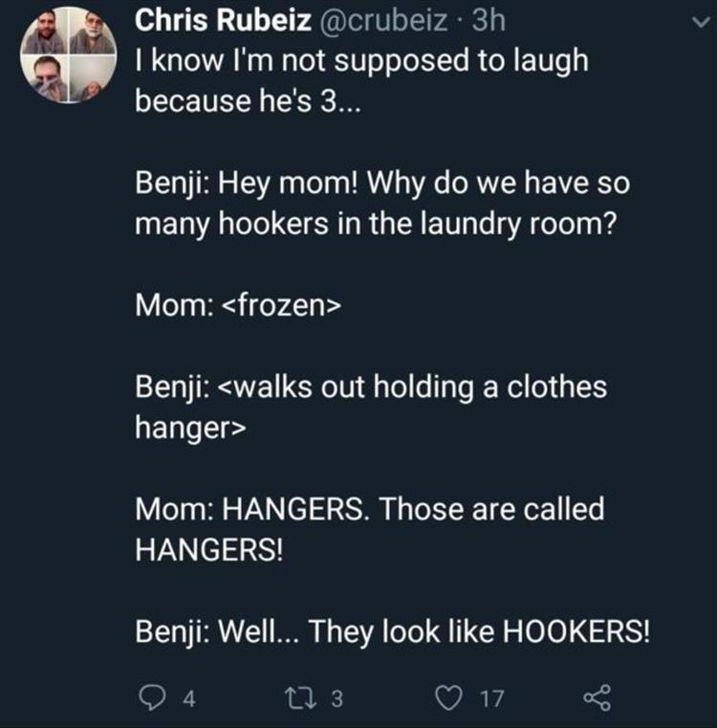Click the top-right photo in the avatar
Viewport: 717px width, 728px height.
[92, 34]
